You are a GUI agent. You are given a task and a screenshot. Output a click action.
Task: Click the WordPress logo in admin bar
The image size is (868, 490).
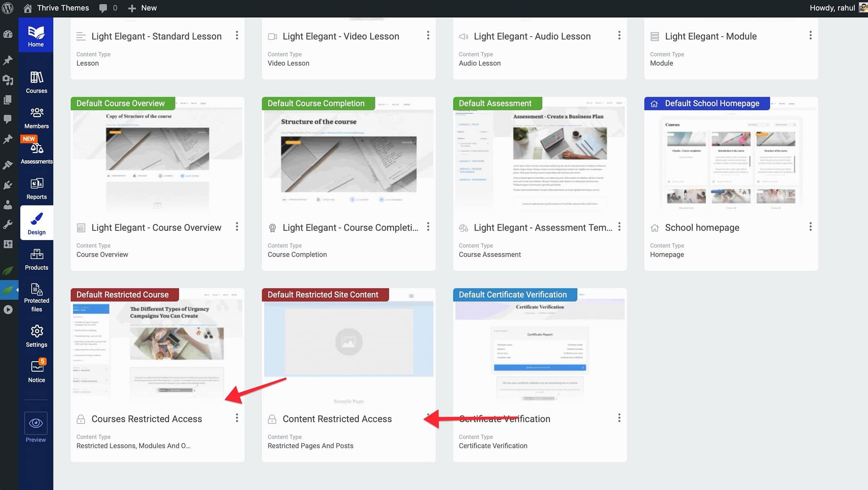pyautogui.click(x=8, y=8)
